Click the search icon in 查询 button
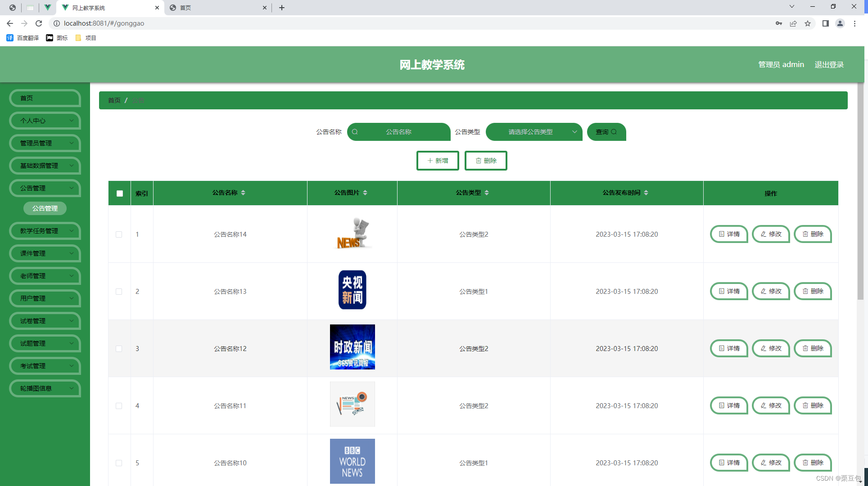Image resolution: width=868 pixels, height=486 pixels. coord(614,132)
